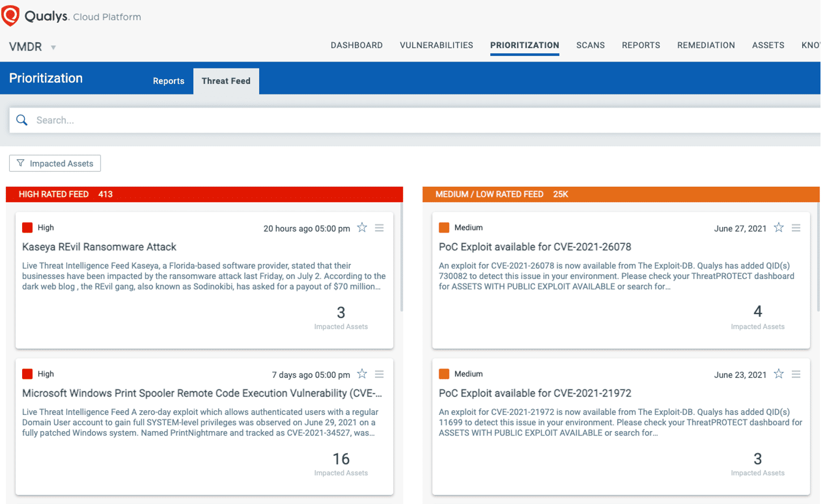The width and height of the screenshot is (821, 504).
Task: Click Print Spooler card description text
Action: (200, 423)
